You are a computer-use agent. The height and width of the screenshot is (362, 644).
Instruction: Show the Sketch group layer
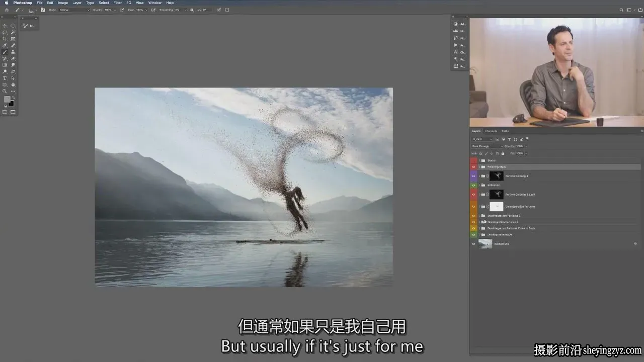click(473, 160)
